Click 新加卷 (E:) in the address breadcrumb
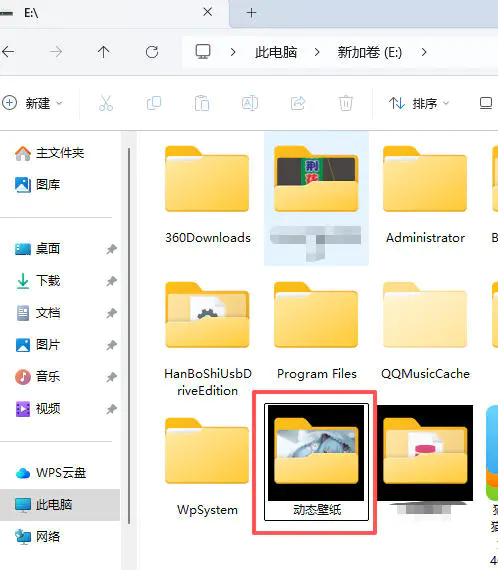The image size is (498, 570). tap(370, 52)
